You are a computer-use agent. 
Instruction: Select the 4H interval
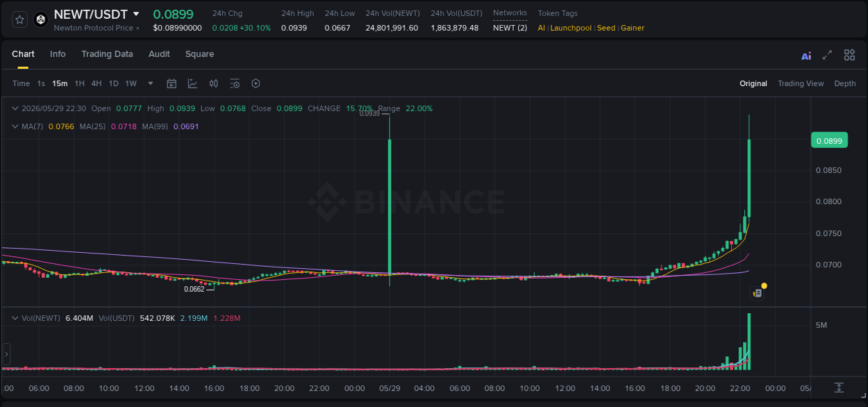[x=97, y=83]
